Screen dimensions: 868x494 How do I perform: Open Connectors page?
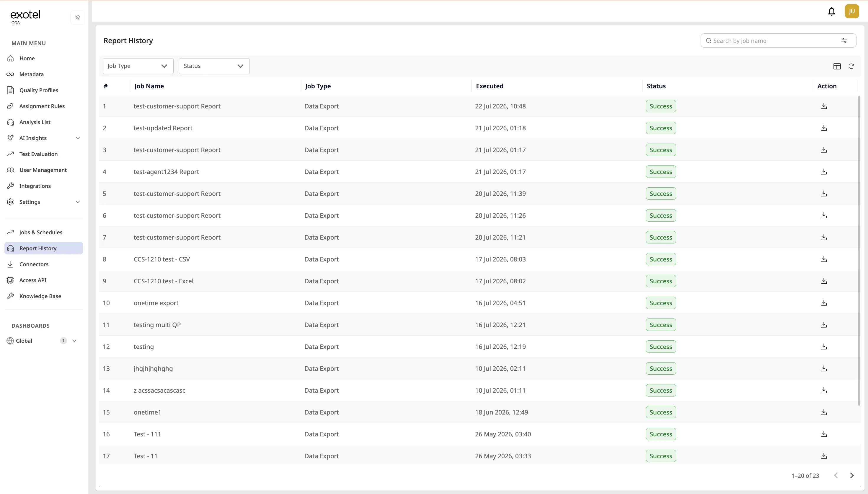coord(44,264)
